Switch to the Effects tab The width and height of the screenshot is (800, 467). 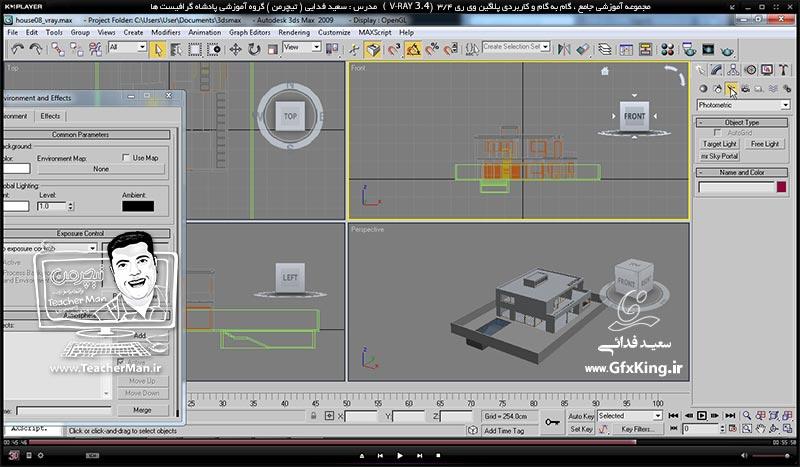(x=50, y=116)
